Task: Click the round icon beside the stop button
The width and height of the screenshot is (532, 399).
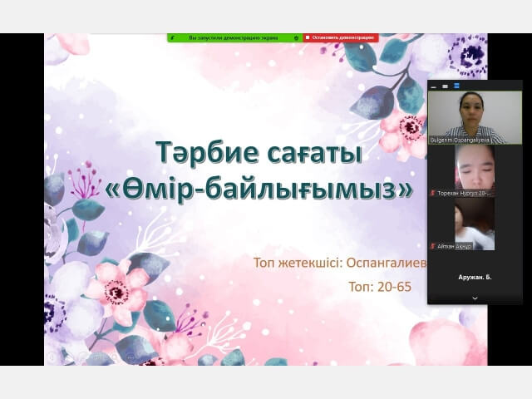Action: (x=296, y=38)
